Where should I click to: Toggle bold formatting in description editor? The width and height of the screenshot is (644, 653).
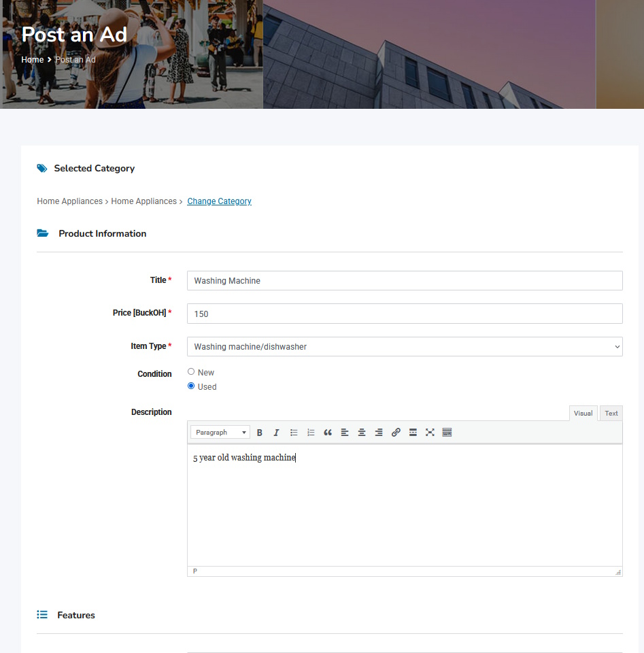coord(260,433)
